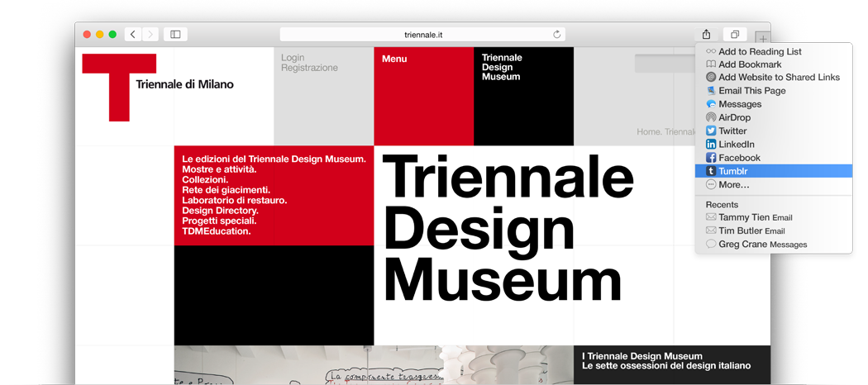
Task: Toggle the Safari sidebar button
Action: point(175,35)
